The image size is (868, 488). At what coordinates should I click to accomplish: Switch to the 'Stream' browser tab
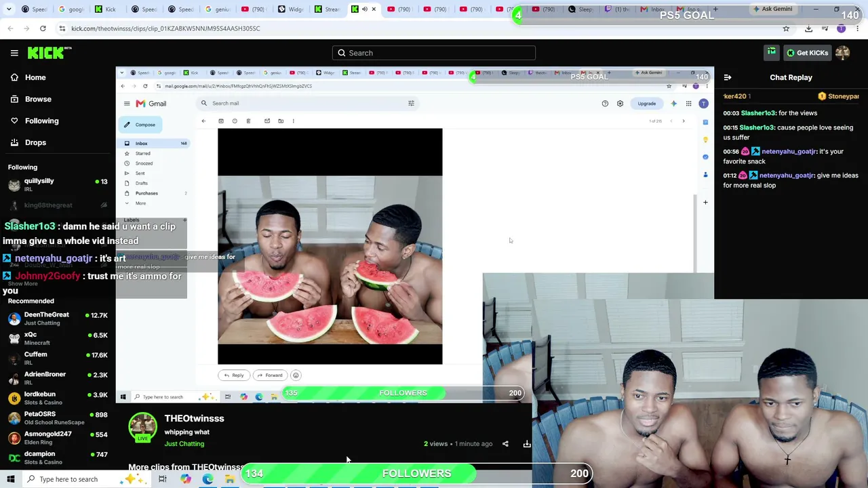(328, 9)
